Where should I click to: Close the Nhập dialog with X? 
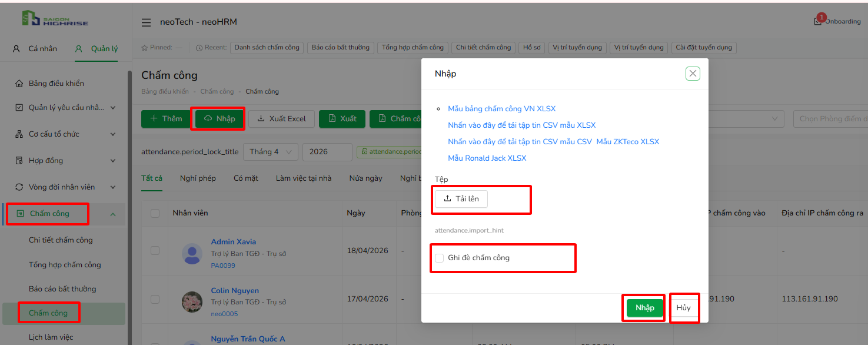[693, 74]
